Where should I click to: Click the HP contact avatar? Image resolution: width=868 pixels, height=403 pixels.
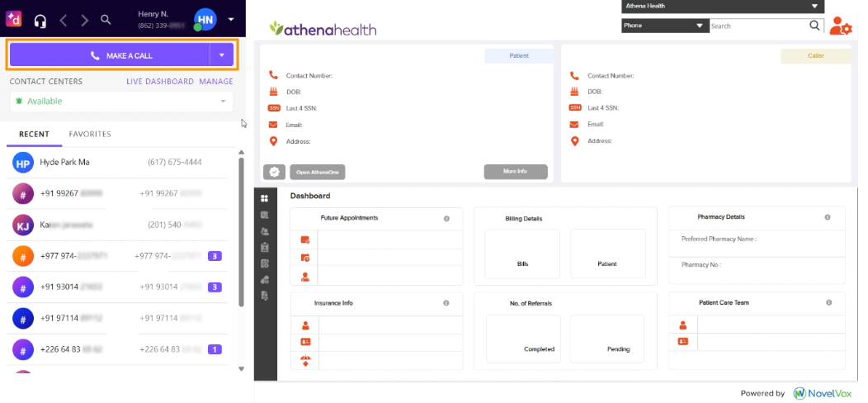pos(23,164)
